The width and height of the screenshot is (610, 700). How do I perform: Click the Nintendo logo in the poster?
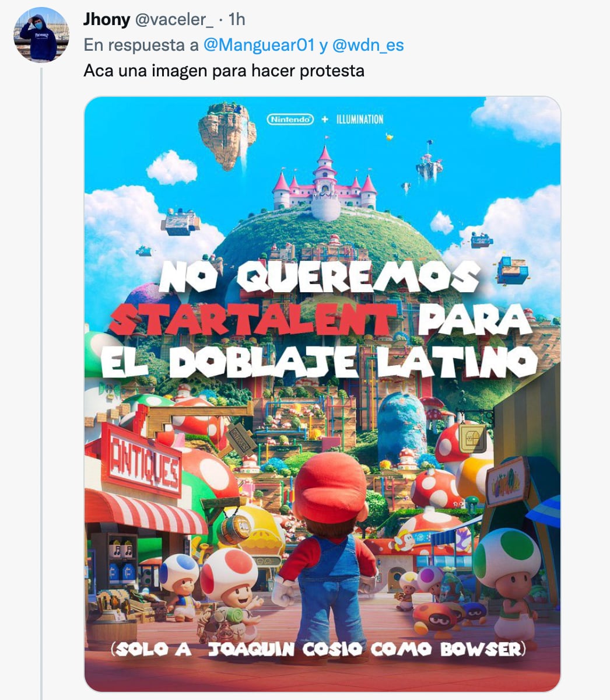(290, 119)
